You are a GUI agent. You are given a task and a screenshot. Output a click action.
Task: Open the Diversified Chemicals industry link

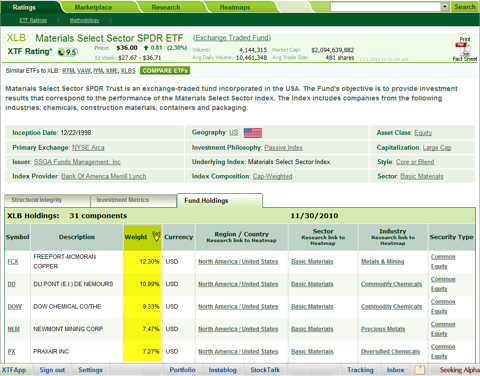click(x=390, y=351)
